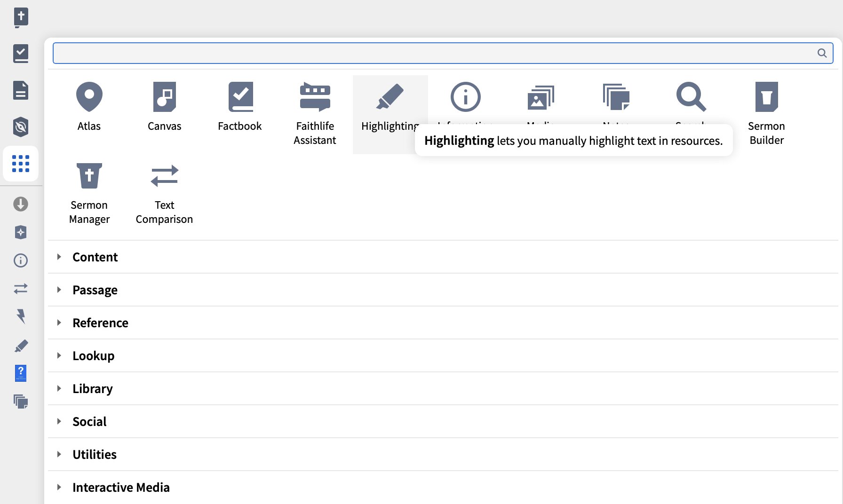Click the lightning bolt sidebar icon
Image resolution: width=843 pixels, height=504 pixels.
tap(21, 317)
